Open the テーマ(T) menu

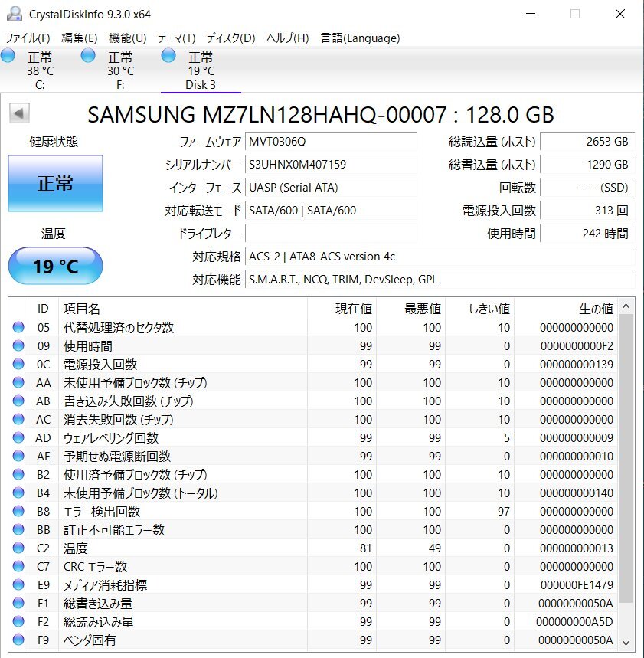coord(176,38)
